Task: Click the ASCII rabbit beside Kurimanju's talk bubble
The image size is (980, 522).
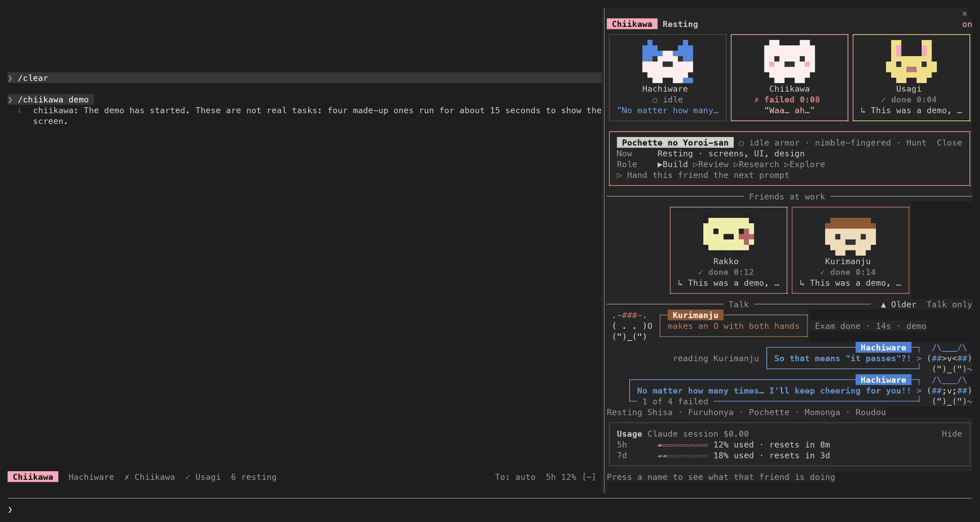Action: pos(632,326)
